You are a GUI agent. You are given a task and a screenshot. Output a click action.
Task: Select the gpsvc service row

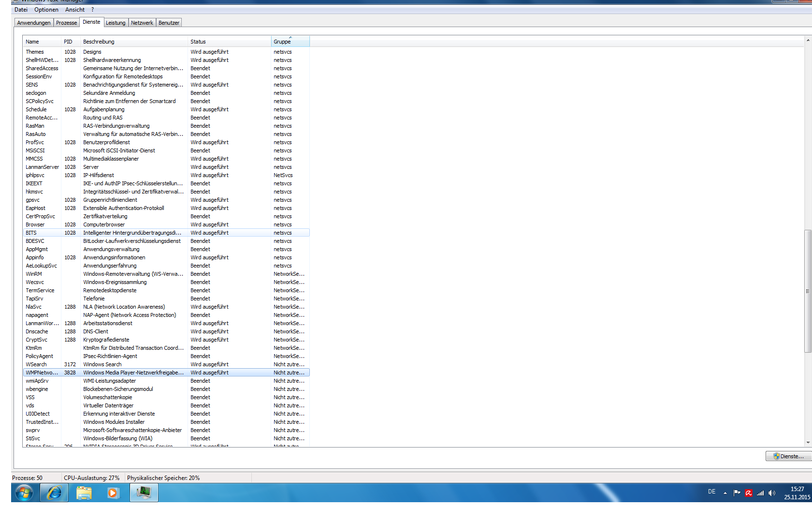pos(166,200)
